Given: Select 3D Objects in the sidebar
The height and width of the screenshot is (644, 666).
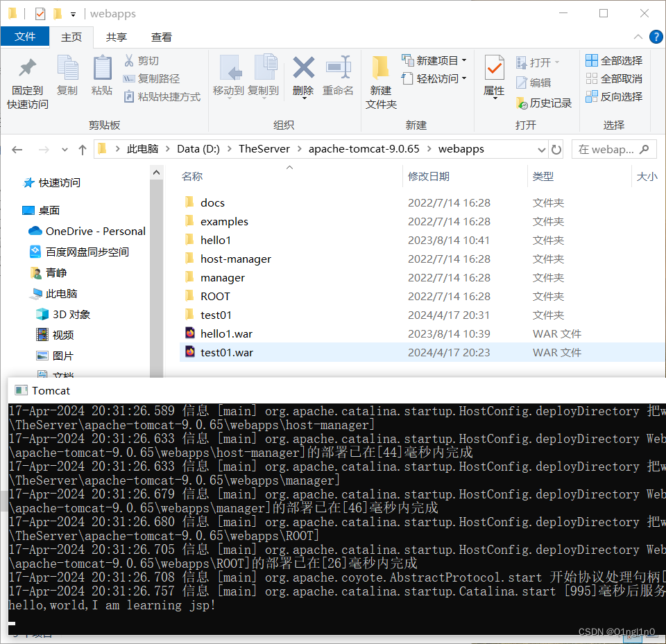Looking at the screenshot, I should coord(64,314).
